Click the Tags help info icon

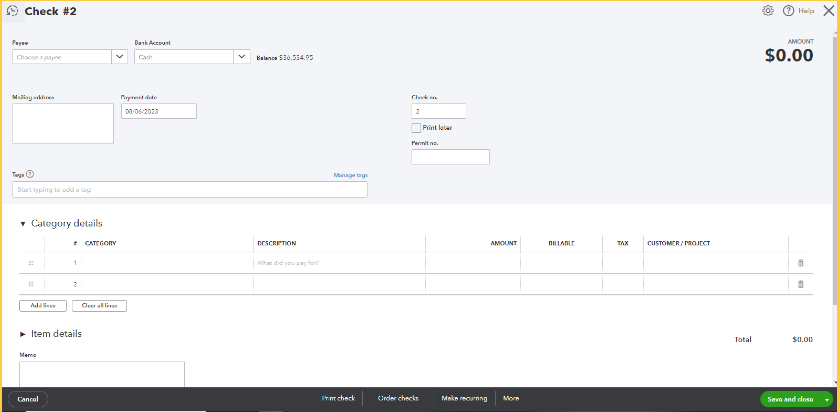point(30,174)
